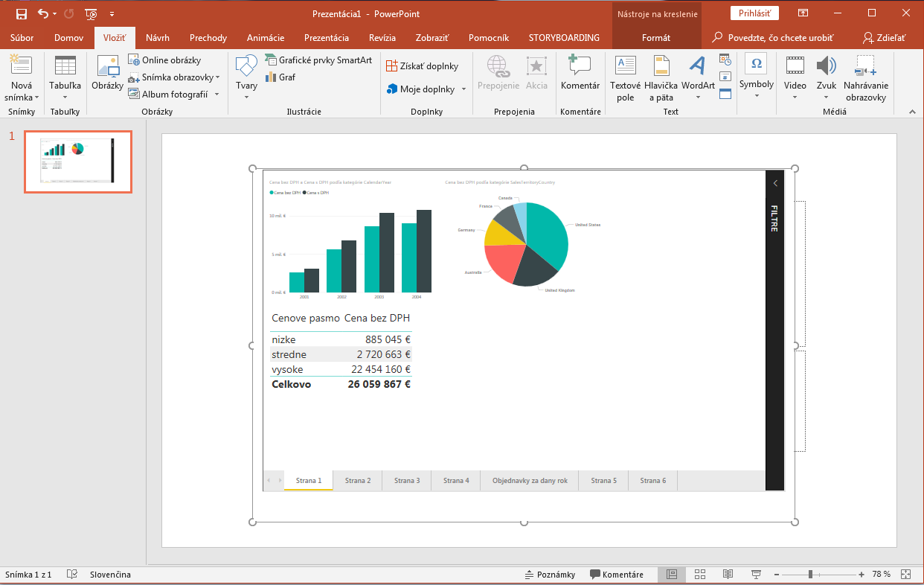Open the Zvuk audio menu
The width and height of the screenshot is (924, 585).
[827, 77]
